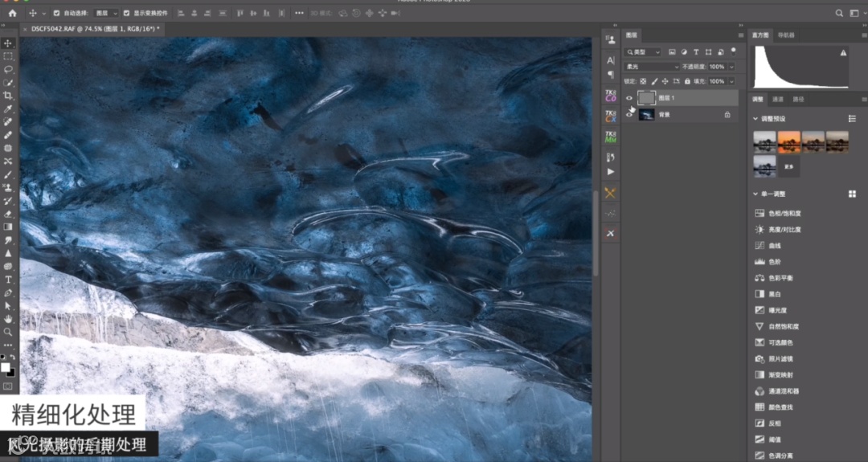
Task: Open the 柔光 blend mode dropdown
Action: click(652, 67)
